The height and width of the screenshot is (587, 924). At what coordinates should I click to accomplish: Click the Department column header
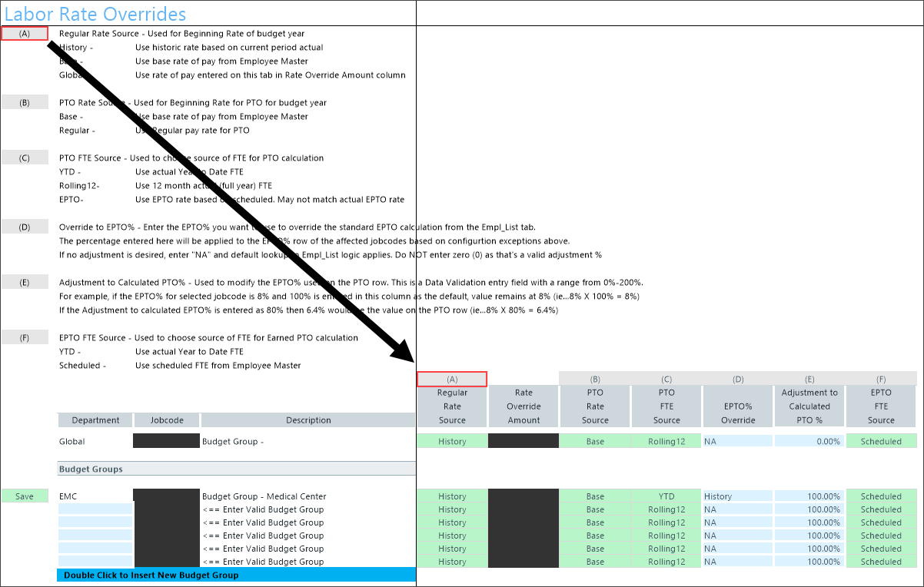pyautogui.click(x=95, y=420)
